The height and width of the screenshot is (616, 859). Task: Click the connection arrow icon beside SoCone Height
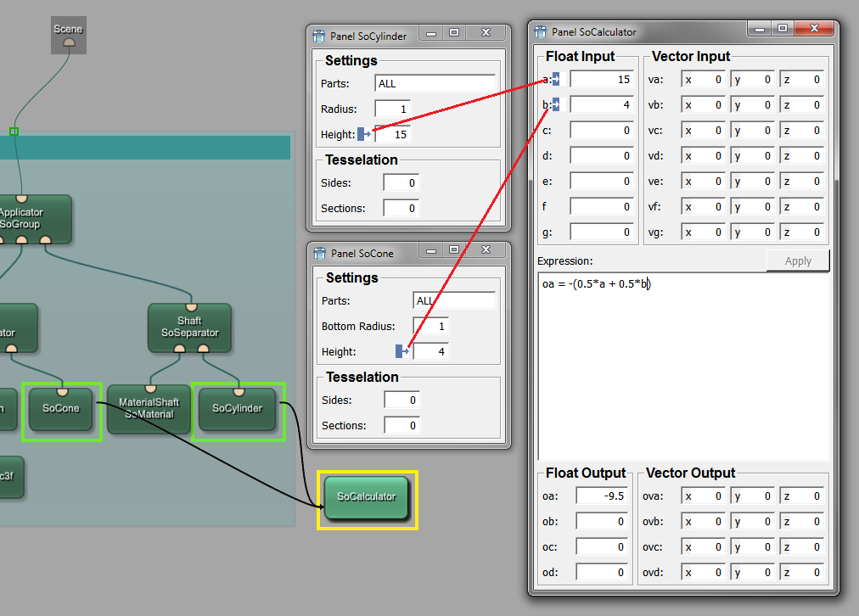point(403,351)
